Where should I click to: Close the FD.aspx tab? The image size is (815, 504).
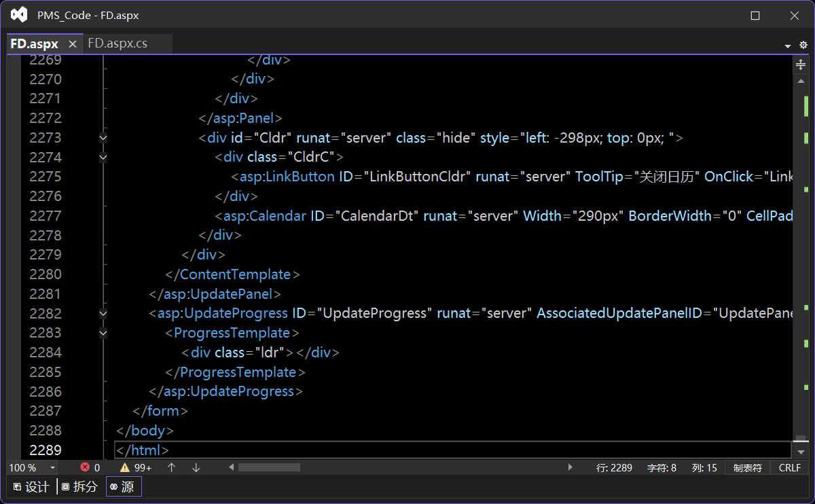tap(73, 44)
